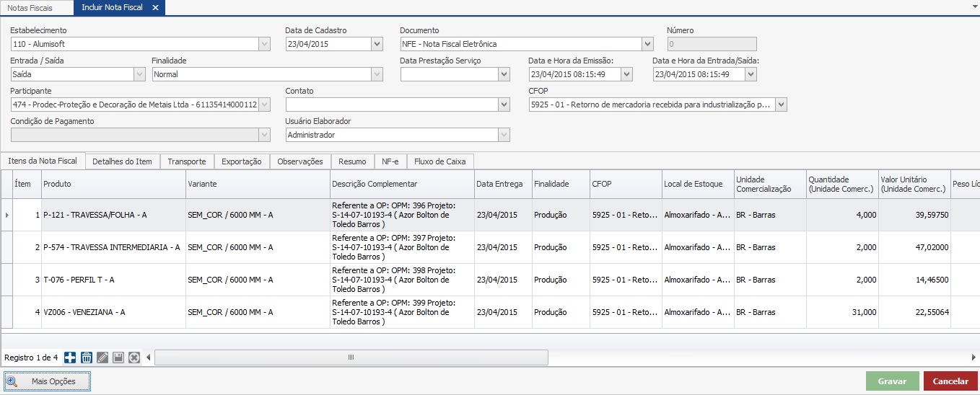This screenshot has width=980, height=395.
Task: Click the Mais Opções button
Action: tap(48, 381)
